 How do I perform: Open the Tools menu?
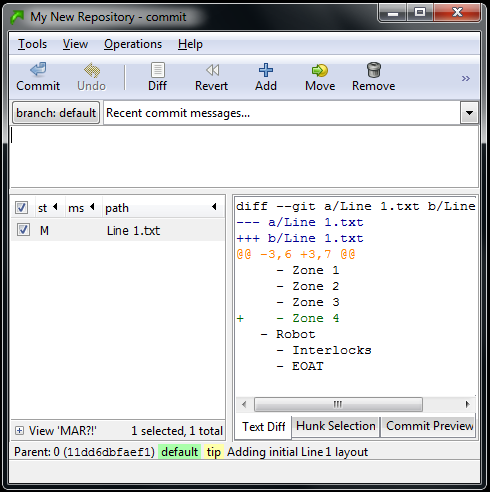(x=32, y=44)
